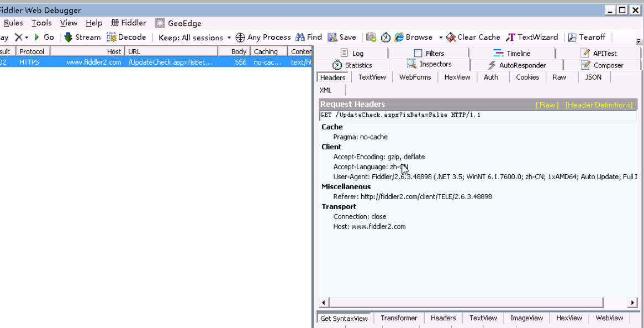This screenshot has width=644, height=328.
Task: Click the timer stopwatch icon
Action: tap(386, 37)
